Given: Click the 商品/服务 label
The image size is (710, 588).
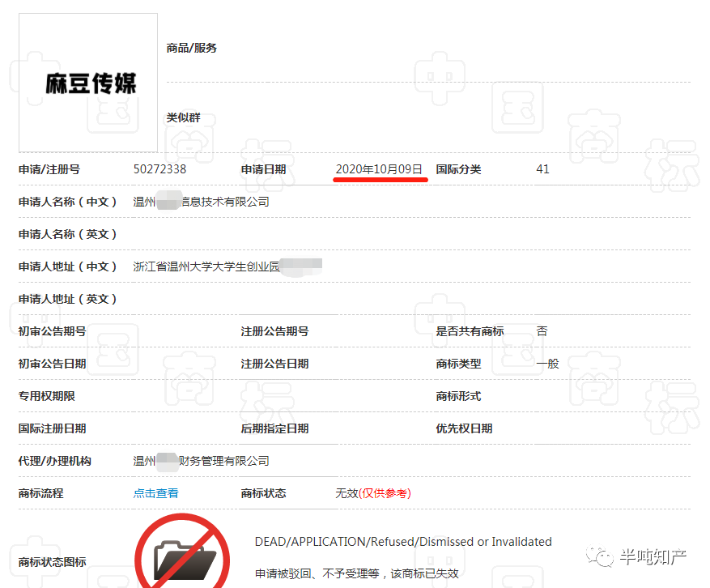Looking at the screenshot, I should (x=192, y=48).
